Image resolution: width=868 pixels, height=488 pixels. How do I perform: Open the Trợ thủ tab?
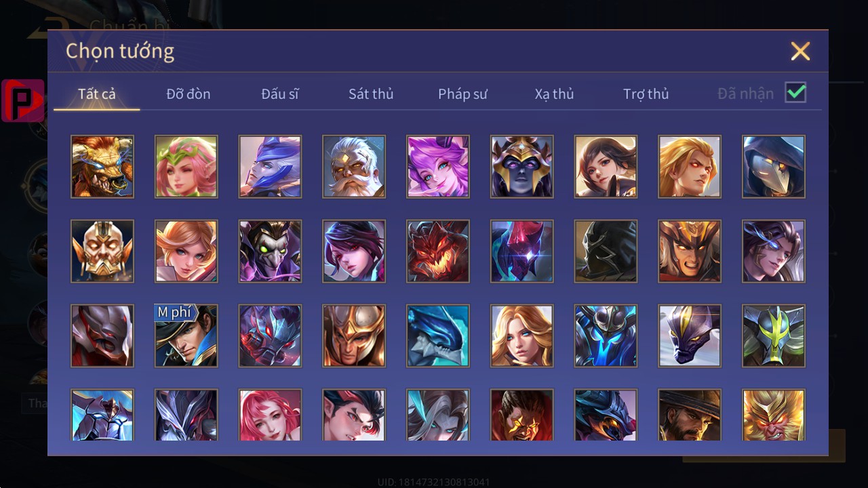(x=646, y=94)
